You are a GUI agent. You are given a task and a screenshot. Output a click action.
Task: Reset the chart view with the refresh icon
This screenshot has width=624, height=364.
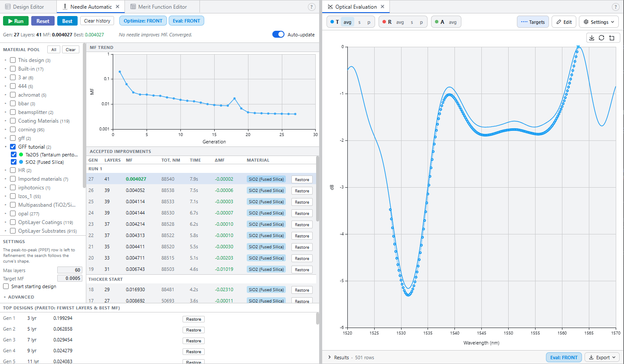click(x=601, y=38)
